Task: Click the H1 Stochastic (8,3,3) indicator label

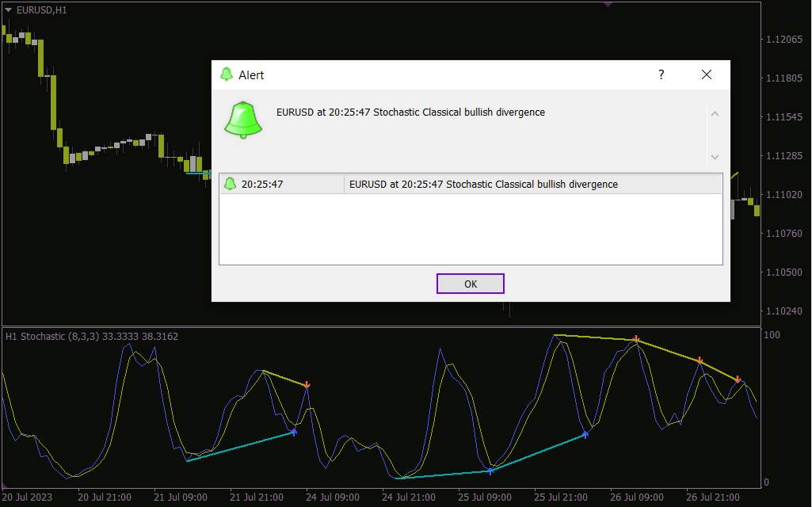Action: (91, 337)
